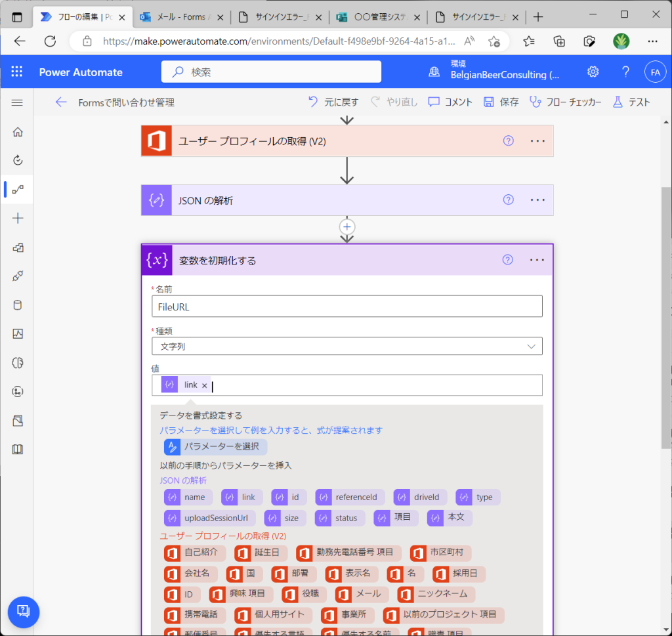Open Learn book icon in sidebar
The width and height of the screenshot is (672, 636).
point(18,449)
